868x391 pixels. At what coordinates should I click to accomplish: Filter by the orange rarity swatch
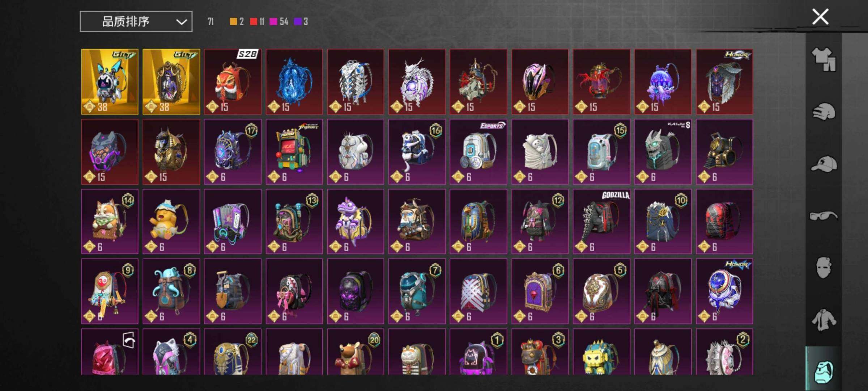click(234, 22)
